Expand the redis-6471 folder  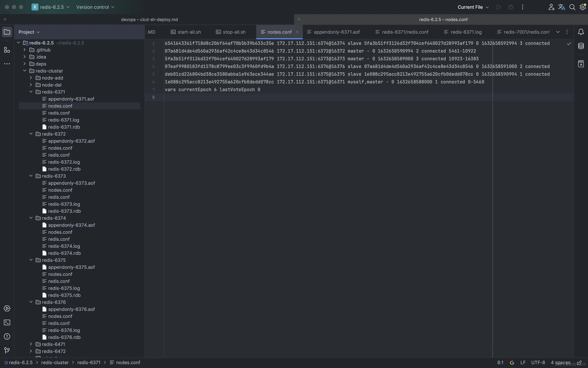pyautogui.click(x=31, y=344)
